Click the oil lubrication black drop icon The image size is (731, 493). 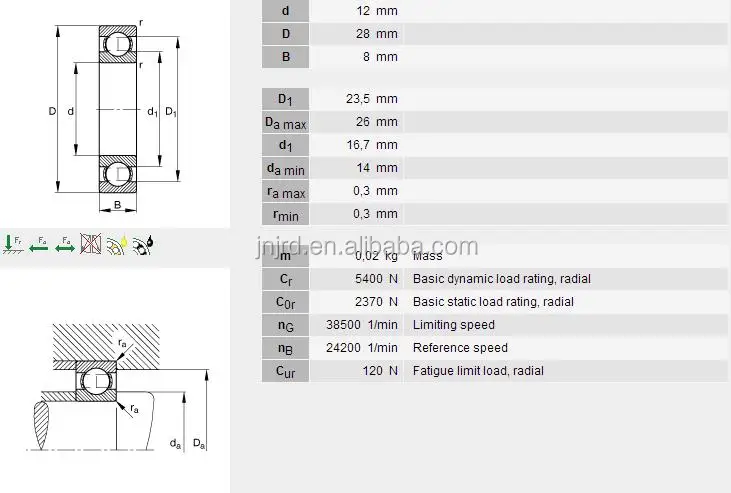click(142, 242)
